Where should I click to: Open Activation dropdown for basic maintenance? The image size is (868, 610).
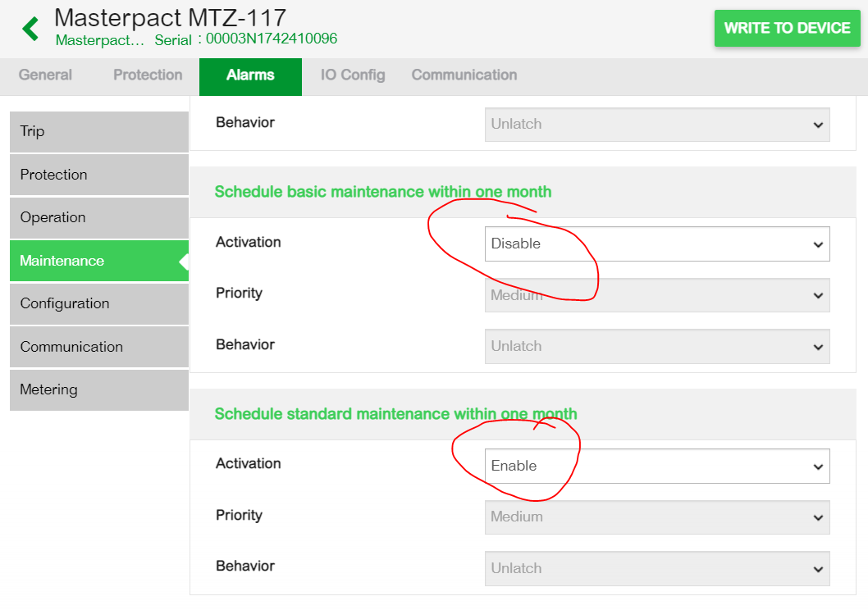click(x=657, y=244)
